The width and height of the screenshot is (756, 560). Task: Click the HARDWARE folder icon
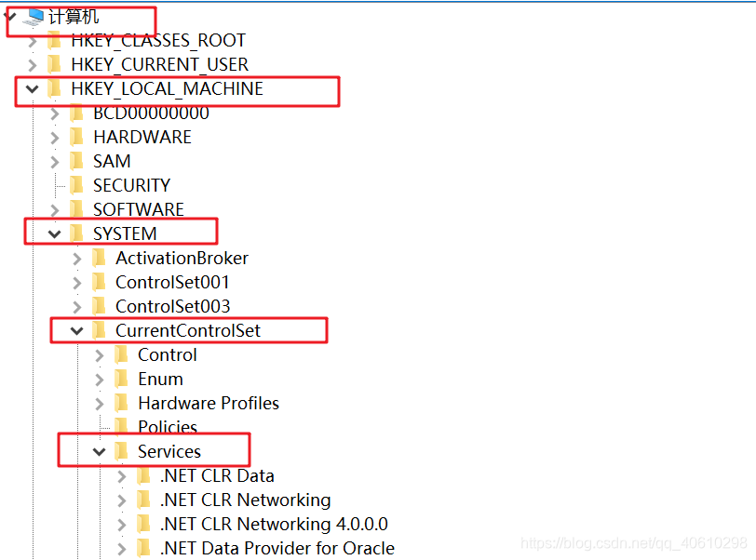76,137
